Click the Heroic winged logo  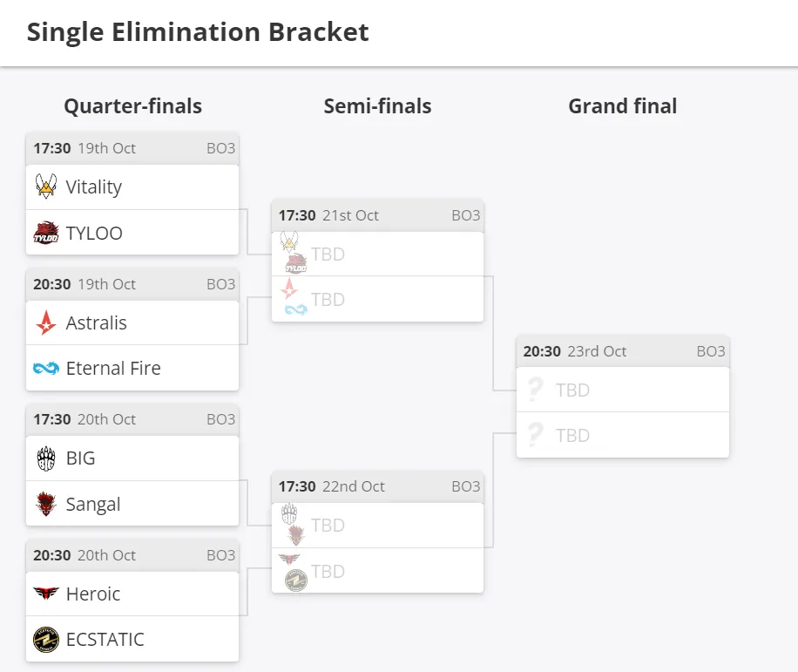coord(46,593)
